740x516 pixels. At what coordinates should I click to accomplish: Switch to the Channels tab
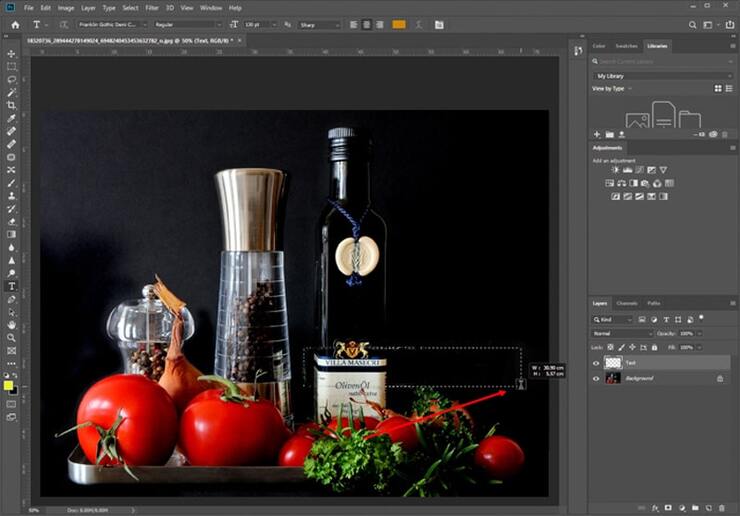click(626, 303)
